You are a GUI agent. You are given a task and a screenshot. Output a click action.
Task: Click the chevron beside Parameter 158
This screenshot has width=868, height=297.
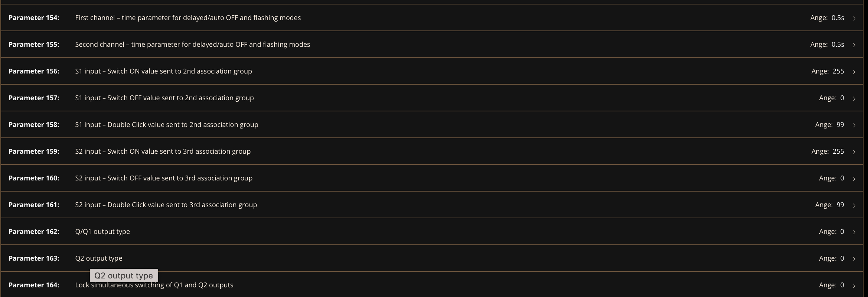tap(854, 125)
